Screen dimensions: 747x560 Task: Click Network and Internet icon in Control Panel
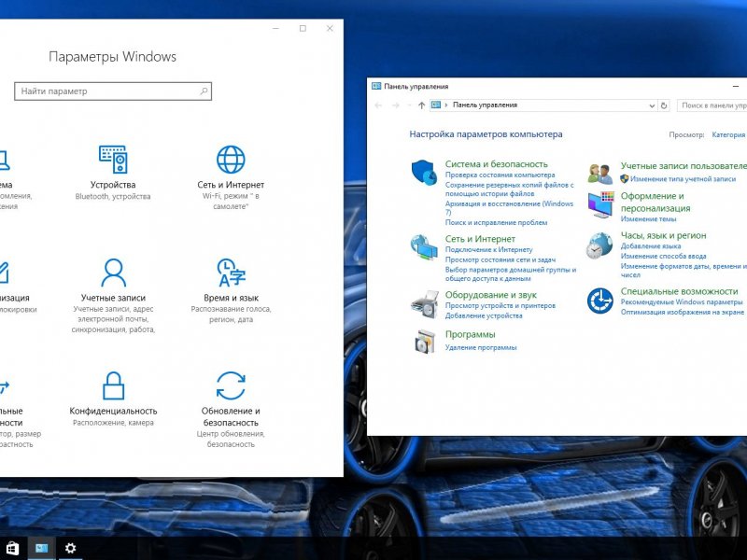pos(424,246)
